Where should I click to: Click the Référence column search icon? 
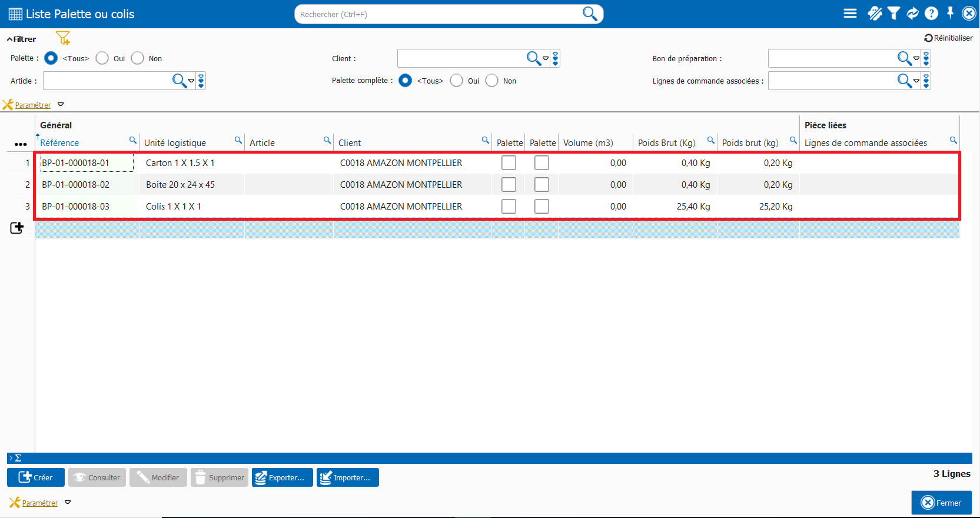tap(133, 140)
